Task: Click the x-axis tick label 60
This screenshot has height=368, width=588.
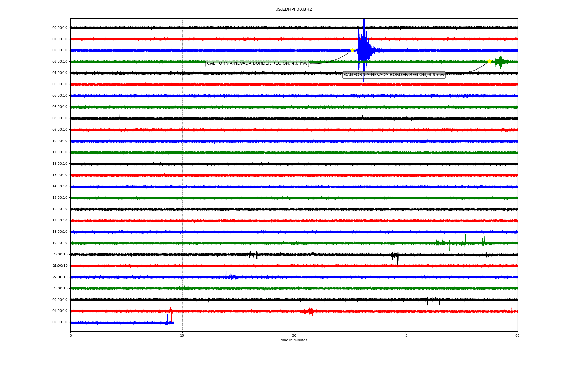Action: (517, 335)
